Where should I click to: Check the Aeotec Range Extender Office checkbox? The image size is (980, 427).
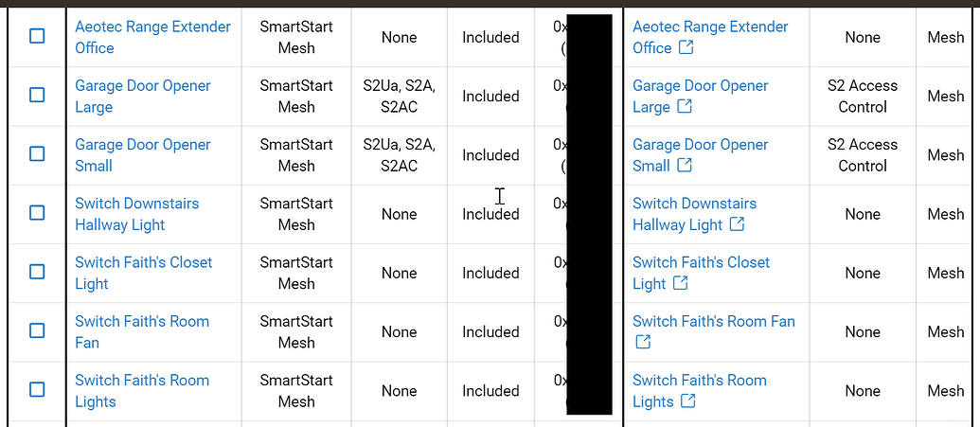click(38, 36)
